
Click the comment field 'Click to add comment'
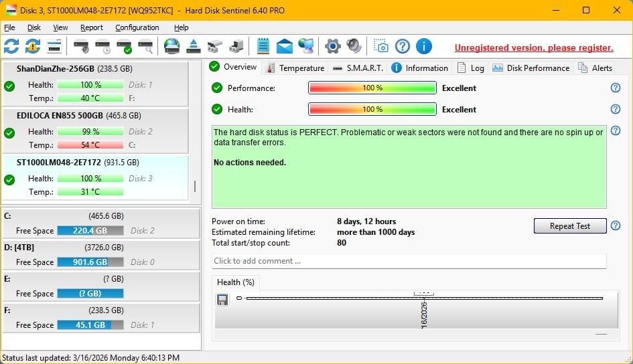pyautogui.click(x=409, y=261)
